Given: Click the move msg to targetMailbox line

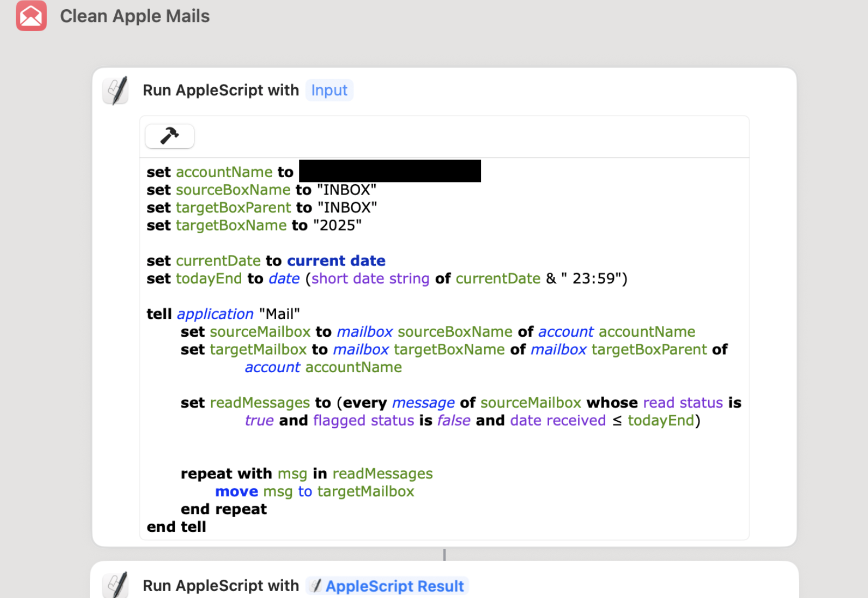Looking at the screenshot, I should click(314, 491).
